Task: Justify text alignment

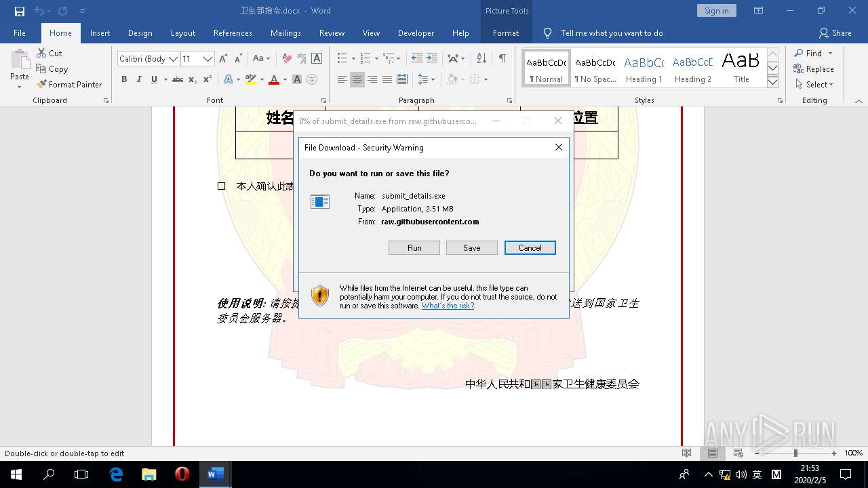Action: [x=387, y=79]
